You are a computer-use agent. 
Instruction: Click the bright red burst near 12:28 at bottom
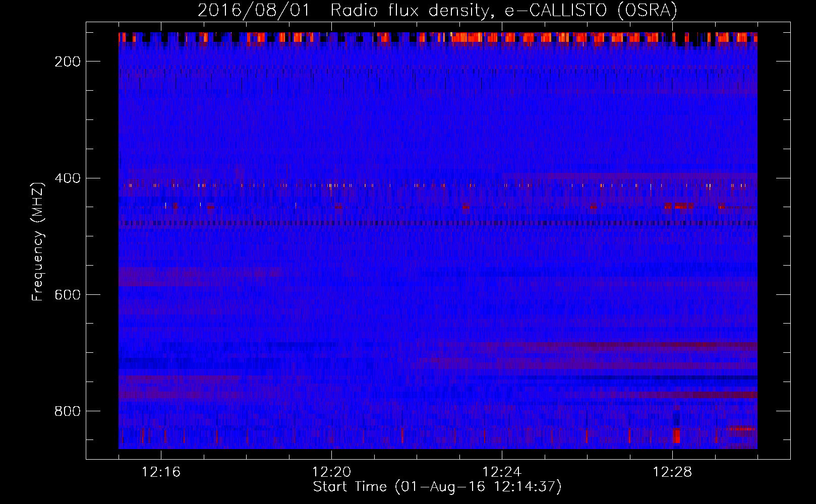coord(676,436)
